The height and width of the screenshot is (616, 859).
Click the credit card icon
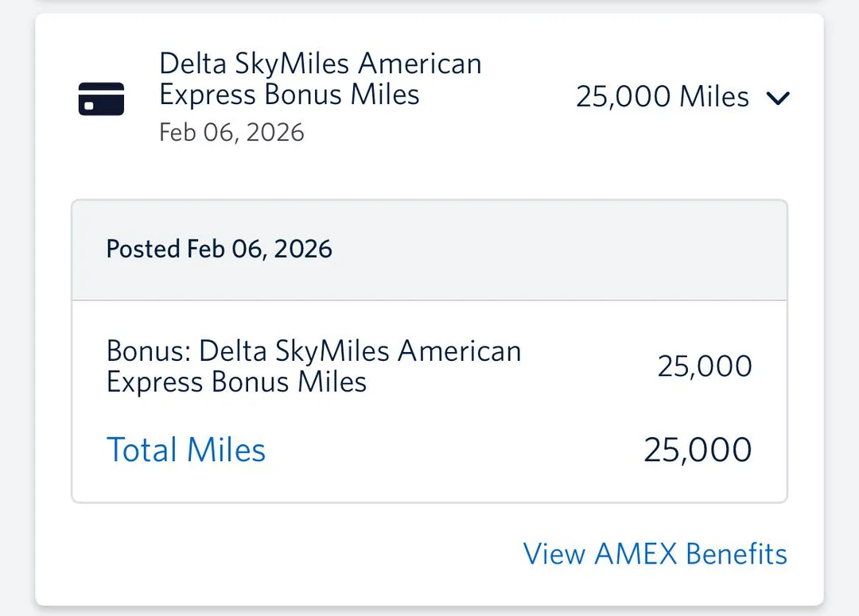101,99
